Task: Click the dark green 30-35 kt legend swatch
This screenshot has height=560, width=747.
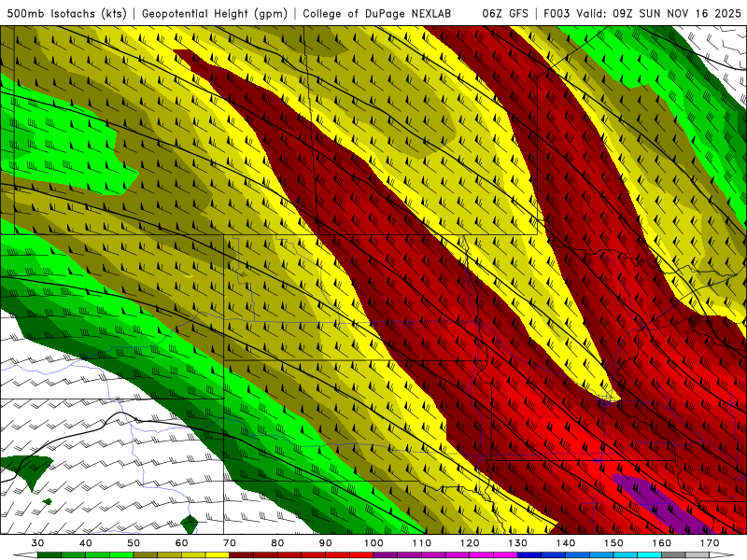Action: pyautogui.click(x=49, y=555)
